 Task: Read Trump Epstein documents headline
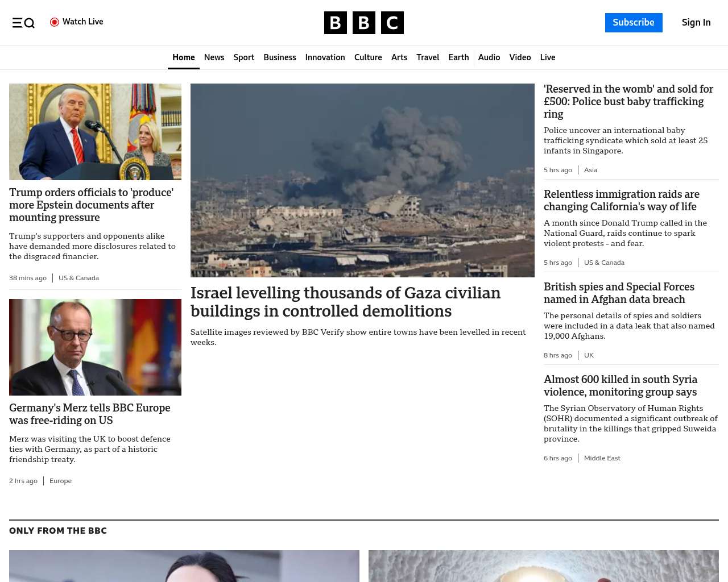91,205
